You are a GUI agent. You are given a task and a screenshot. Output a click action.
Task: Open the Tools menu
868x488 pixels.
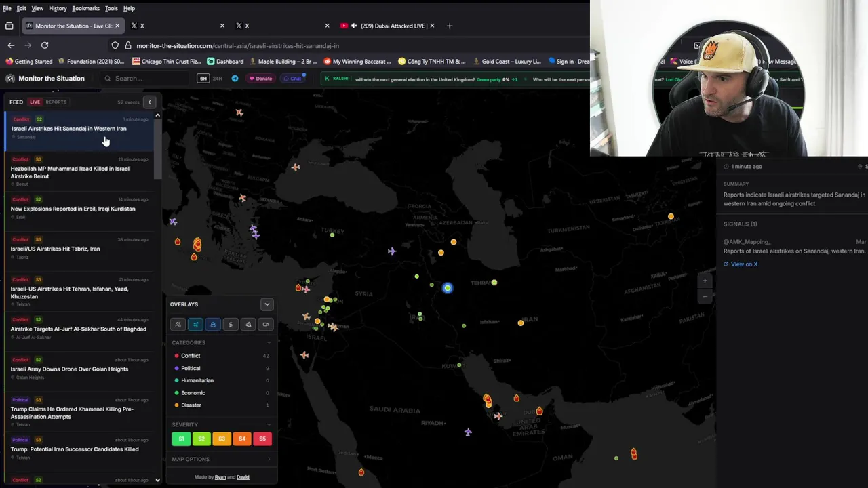[111, 8]
